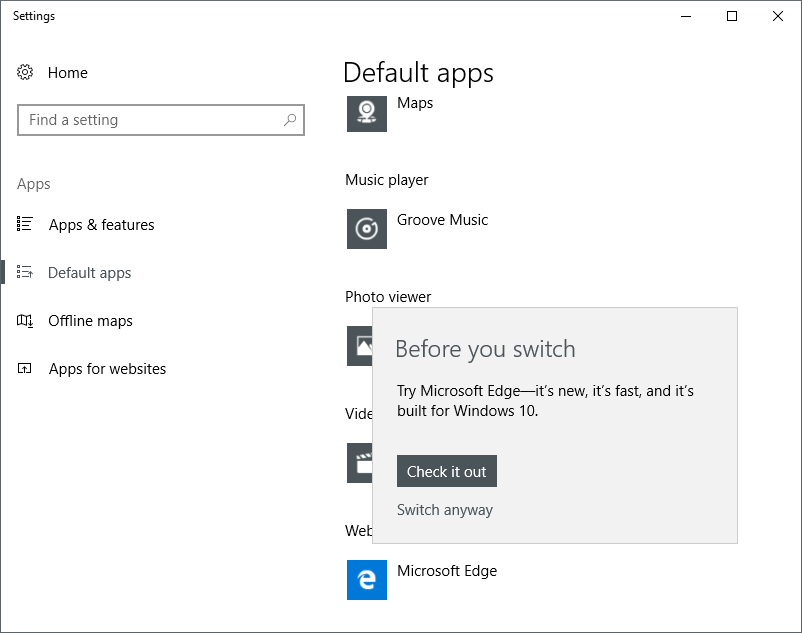Click the Offline maps map icon
The width and height of the screenshot is (802, 633).
[25, 321]
